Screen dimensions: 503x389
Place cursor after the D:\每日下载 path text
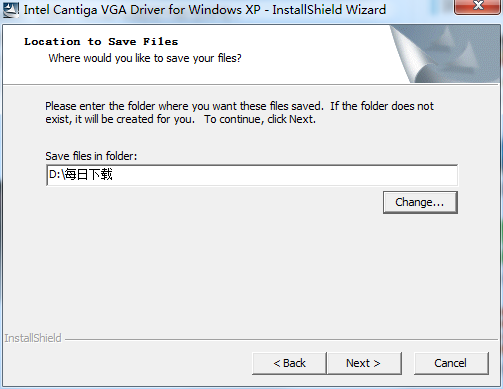click(x=113, y=175)
